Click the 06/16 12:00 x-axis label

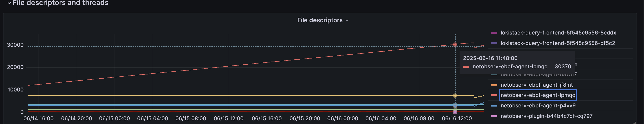pos(457,119)
